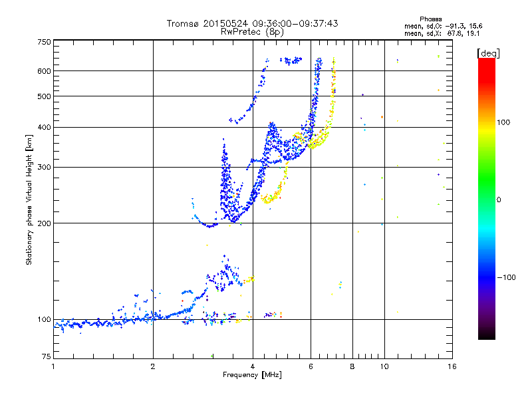Click the y-axis tick label '500'
The height and width of the screenshot is (399, 532).
[44, 96]
